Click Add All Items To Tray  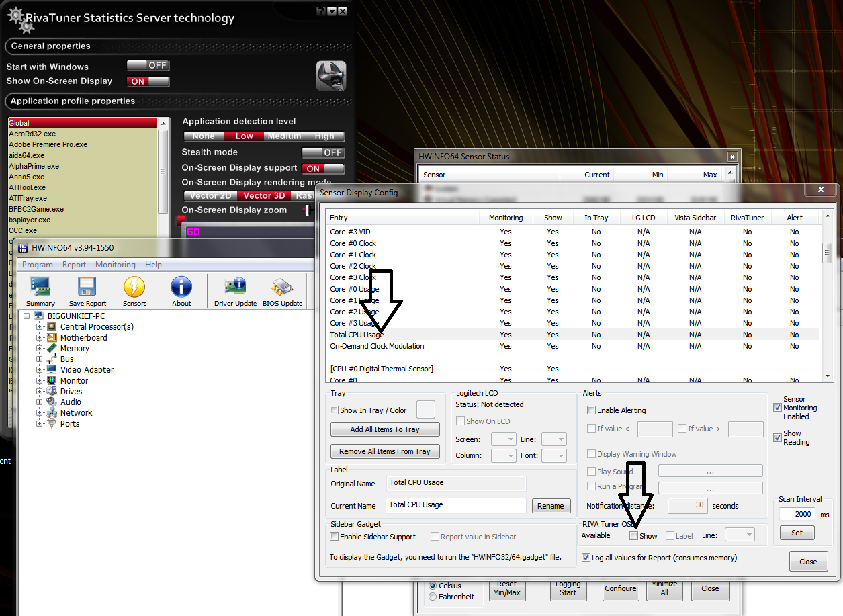(385, 429)
